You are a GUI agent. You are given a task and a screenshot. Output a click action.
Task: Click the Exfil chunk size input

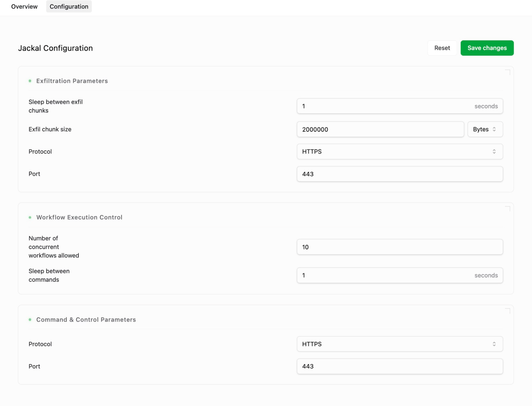click(x=380, y=129)
